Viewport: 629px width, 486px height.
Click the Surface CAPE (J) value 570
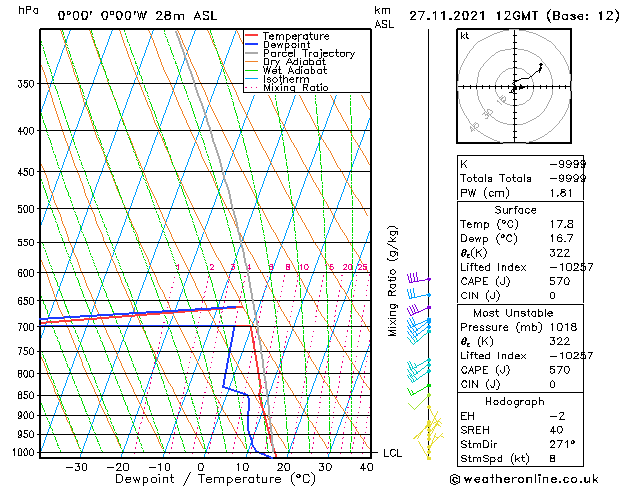560,281
